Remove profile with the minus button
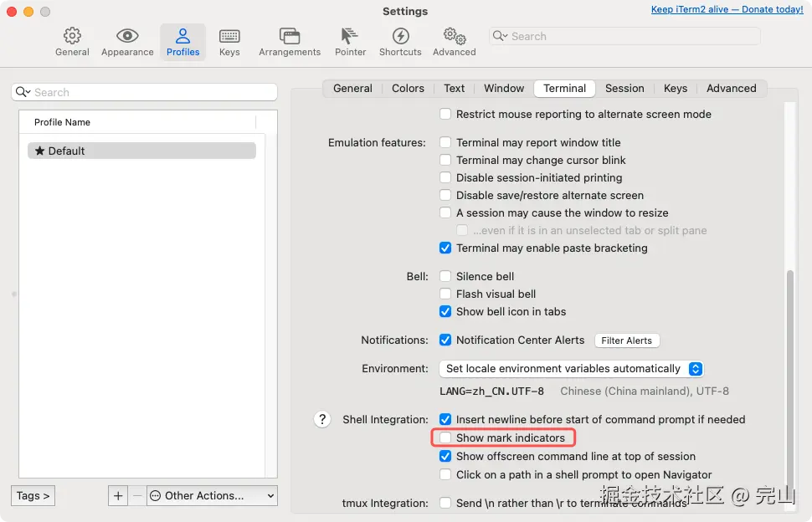812x522 pixels. 137,495
